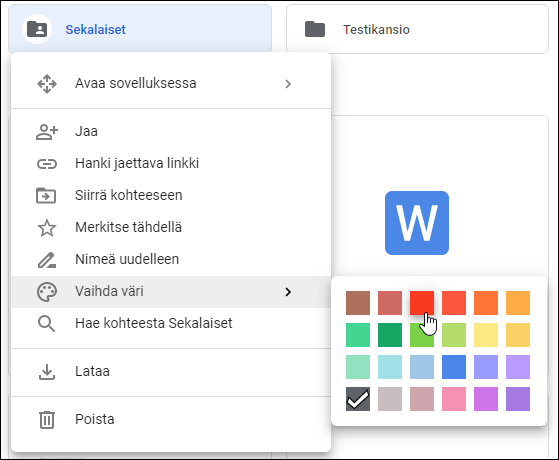
Task: Pick the lavender swatch in third row
Action: (x=518, y=367)
